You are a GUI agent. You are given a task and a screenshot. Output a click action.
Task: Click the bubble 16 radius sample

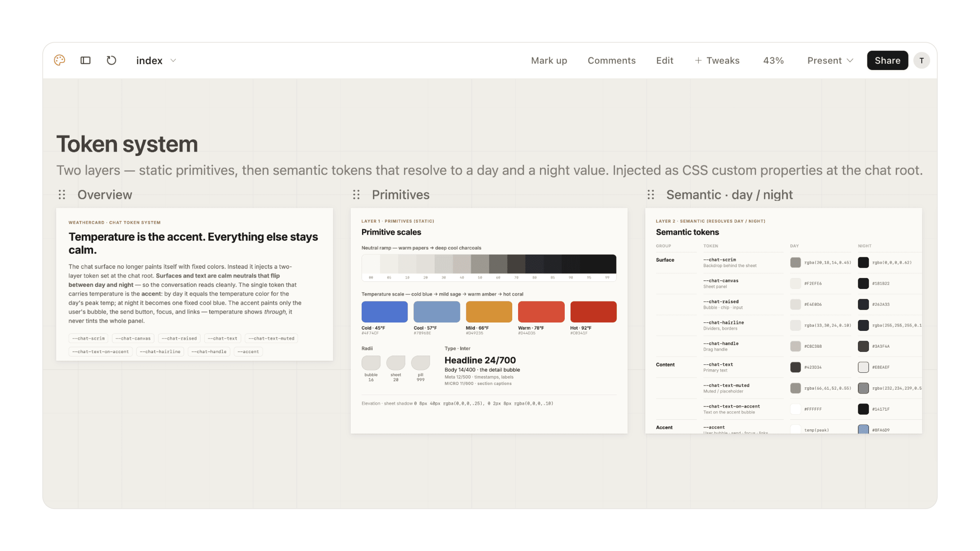371,363
